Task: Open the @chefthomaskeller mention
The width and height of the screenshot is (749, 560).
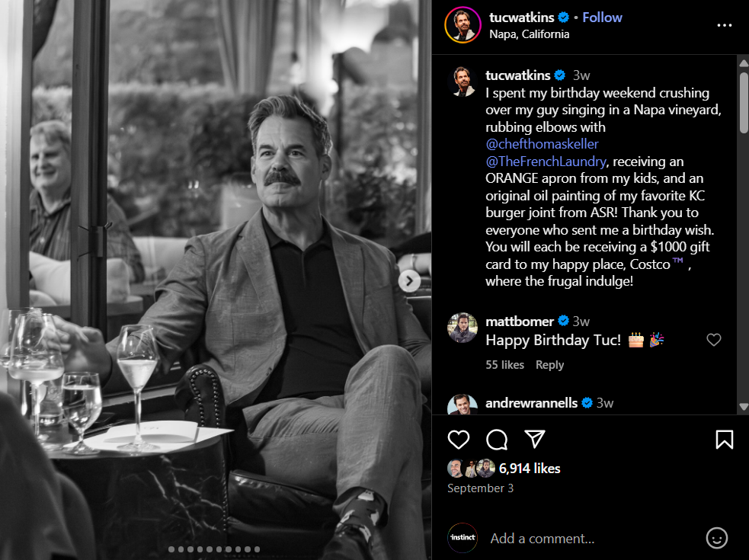Action: point(542,144)
